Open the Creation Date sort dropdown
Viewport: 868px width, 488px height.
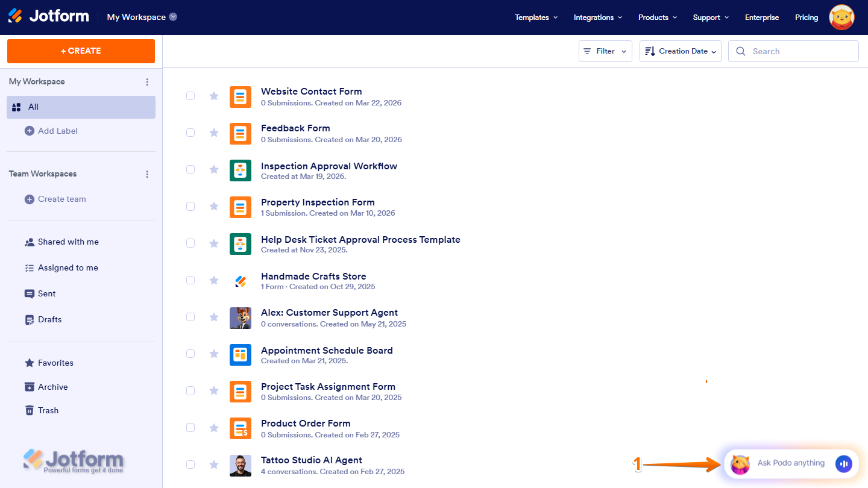680,51
